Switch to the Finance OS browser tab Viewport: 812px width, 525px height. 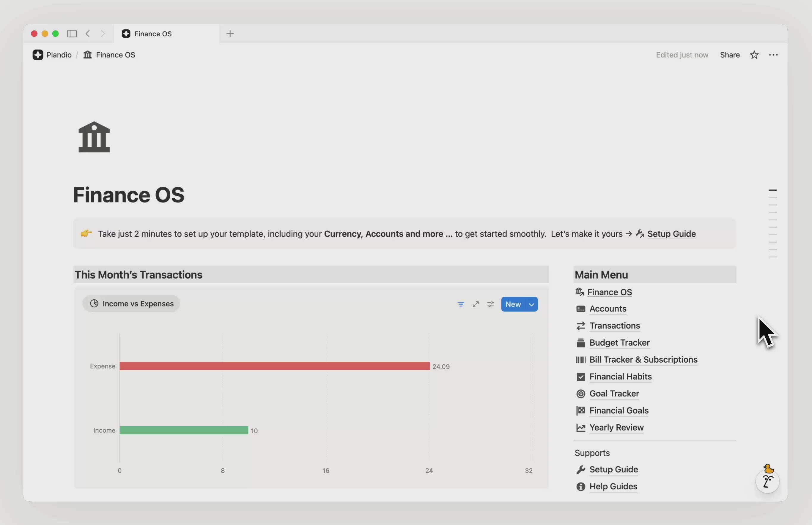152,34
